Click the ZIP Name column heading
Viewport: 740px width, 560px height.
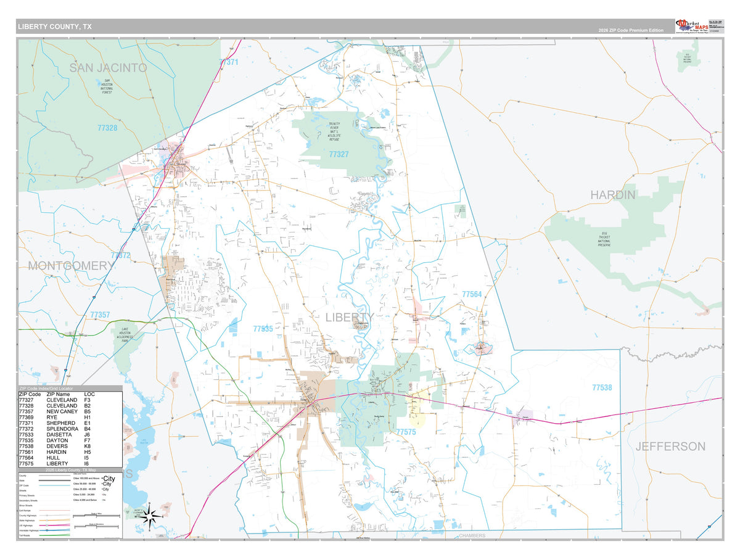58,393
